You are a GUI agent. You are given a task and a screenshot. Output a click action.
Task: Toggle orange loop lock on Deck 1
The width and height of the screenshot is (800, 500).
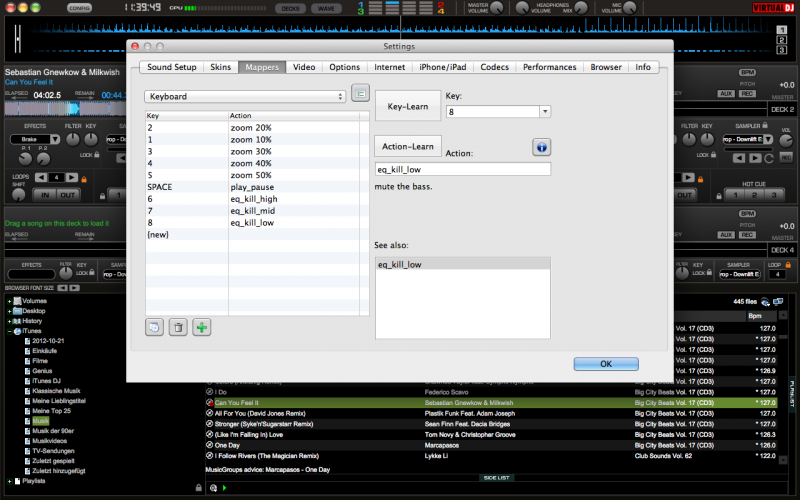pyautogui.click(x=84, y=179)
